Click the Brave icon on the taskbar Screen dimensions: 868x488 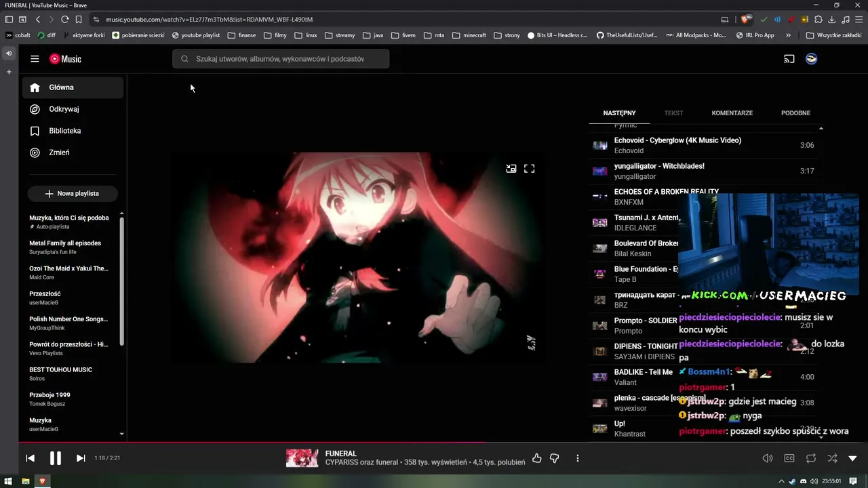click(x=42, y=481)
